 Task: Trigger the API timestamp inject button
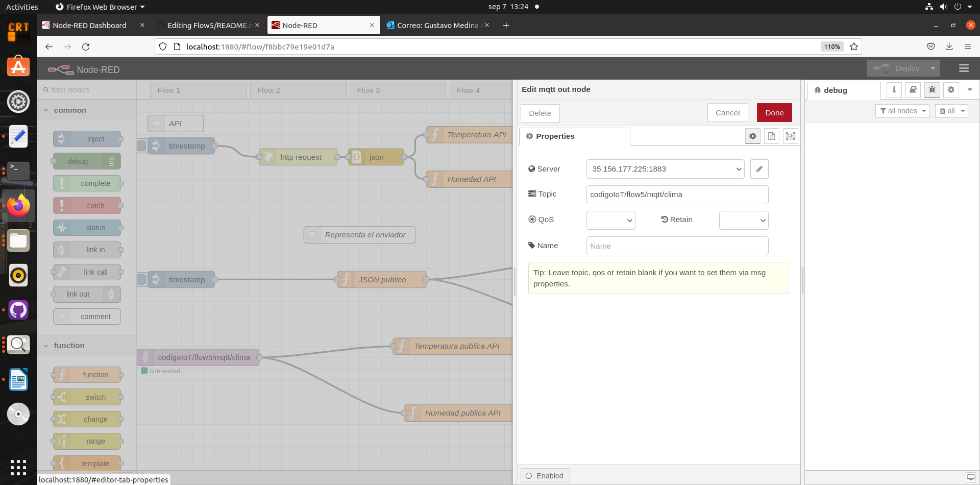(141, 146)
